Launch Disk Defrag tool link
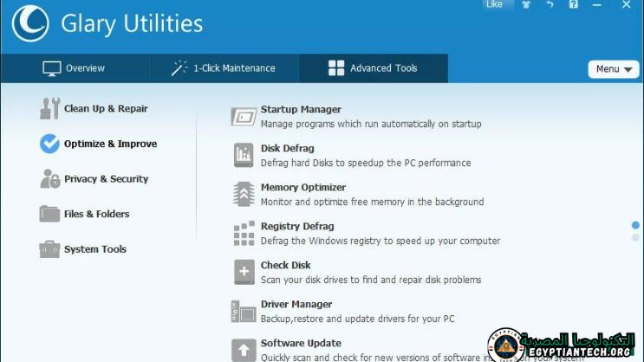 (x=288, y=149)
